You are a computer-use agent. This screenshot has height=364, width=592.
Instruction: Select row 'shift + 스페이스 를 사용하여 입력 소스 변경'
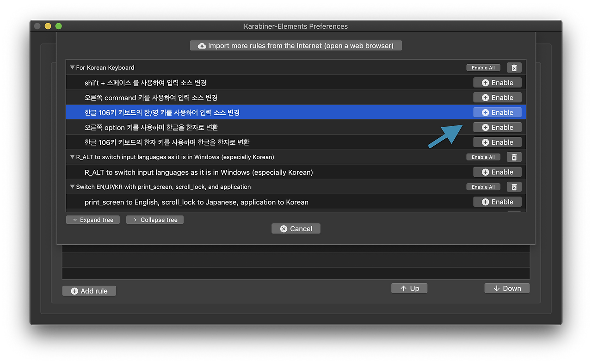click(296, 83)
